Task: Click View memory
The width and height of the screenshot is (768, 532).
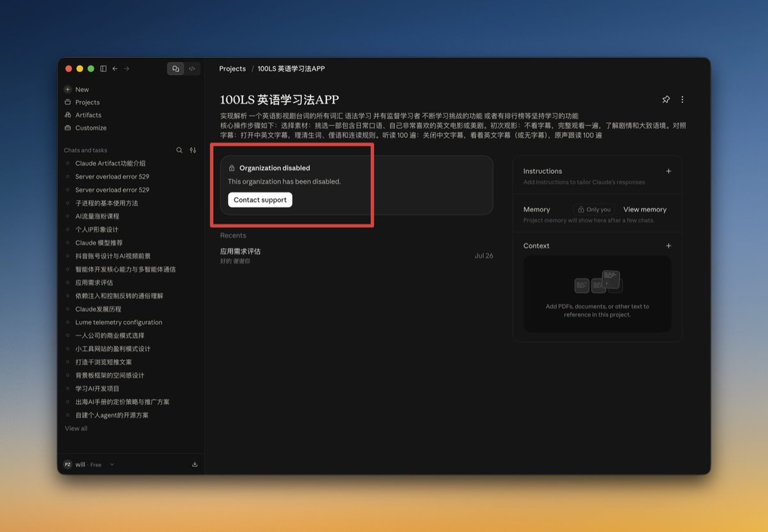Action: coord(645,210)
